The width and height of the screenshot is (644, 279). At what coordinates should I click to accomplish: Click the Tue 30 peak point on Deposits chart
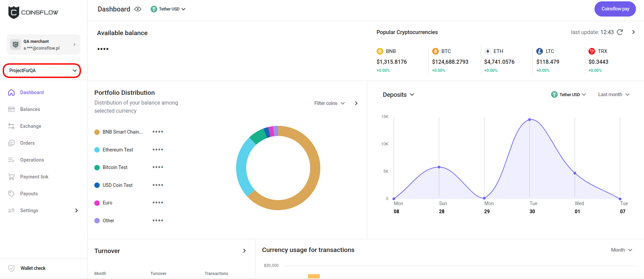[x=529, y=120]
